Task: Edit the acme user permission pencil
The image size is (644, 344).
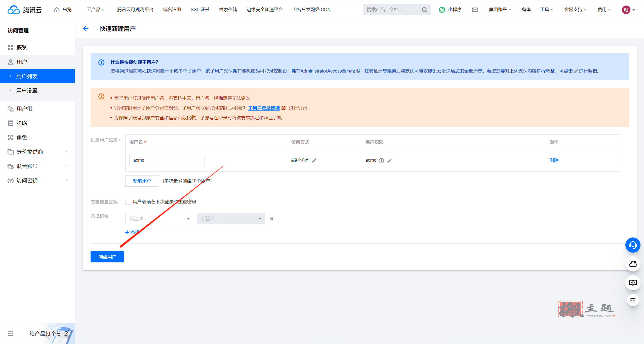Action: pos(389,160)
